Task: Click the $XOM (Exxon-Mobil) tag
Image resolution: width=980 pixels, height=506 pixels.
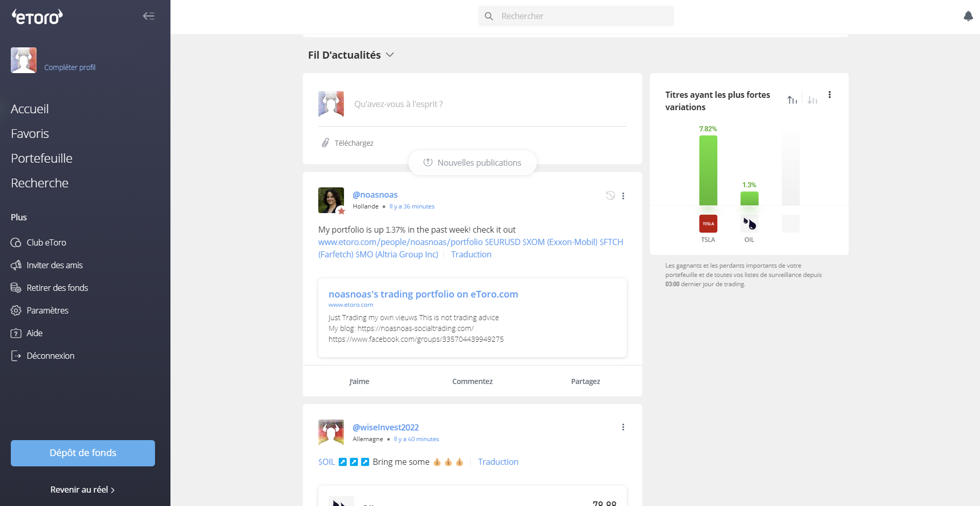Action: click(559, 242)
